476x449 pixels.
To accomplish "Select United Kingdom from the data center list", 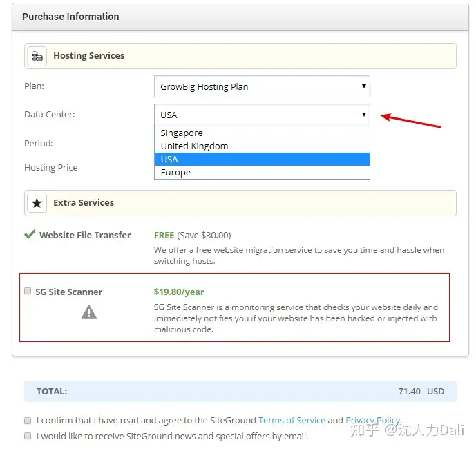I will 262,146.
